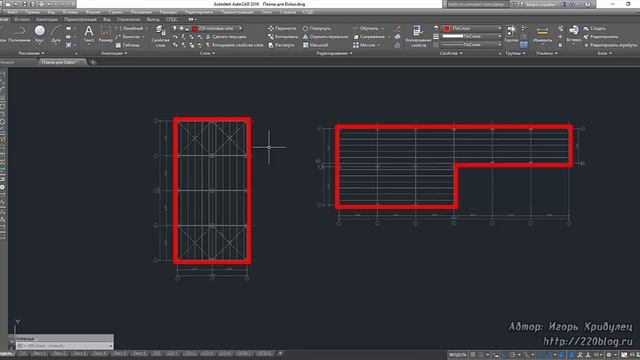Click the Копировать (copy) tool
The image size is (640, 360).
[x=283, y=37]
